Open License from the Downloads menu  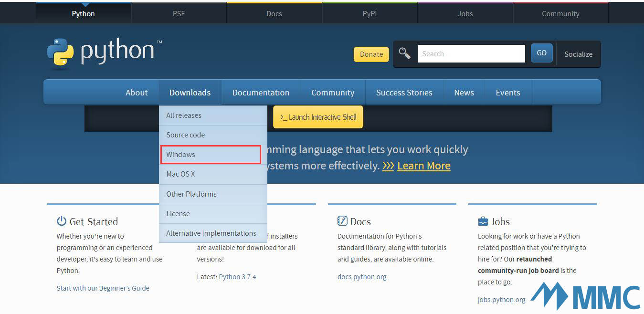tap(213, 214)
